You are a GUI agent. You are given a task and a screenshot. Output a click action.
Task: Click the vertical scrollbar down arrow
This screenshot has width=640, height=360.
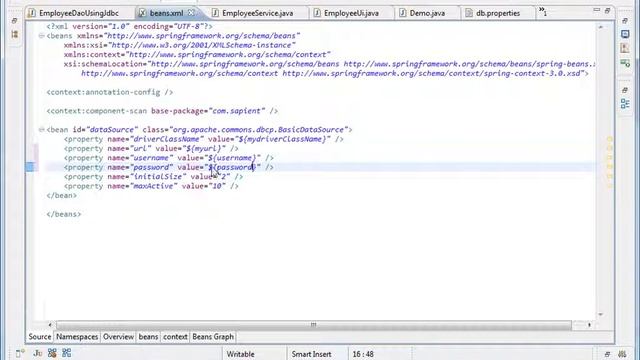tap(601, 314)
